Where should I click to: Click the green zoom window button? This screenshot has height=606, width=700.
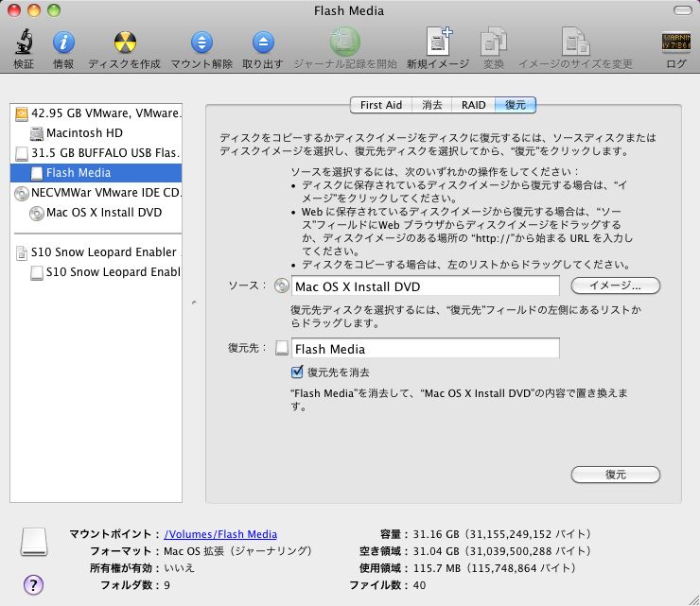(x=54, y=10)
